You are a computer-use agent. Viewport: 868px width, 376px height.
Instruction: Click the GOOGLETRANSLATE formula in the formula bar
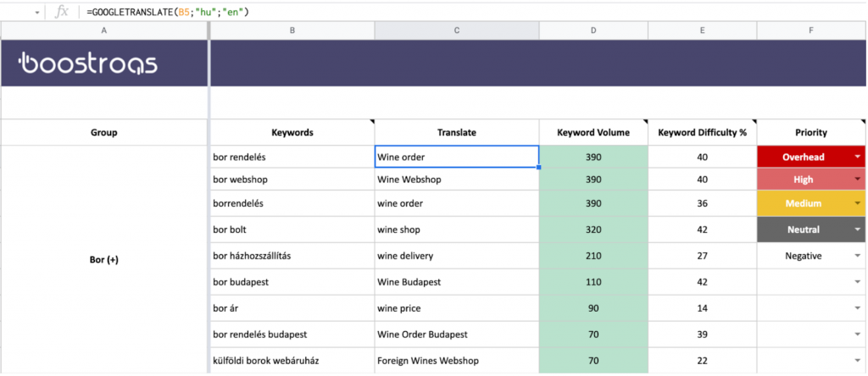(168, 12)
